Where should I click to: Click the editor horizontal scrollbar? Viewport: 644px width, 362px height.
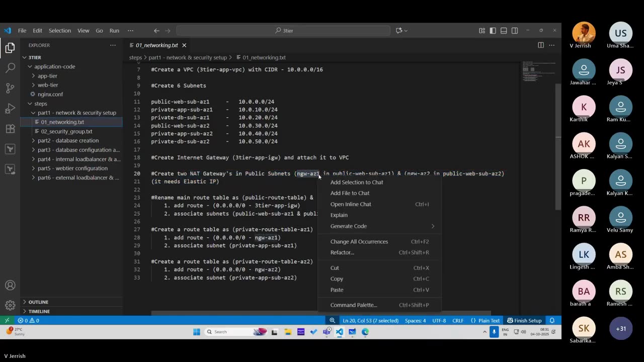pyautogui.click(x=321, y=313)
